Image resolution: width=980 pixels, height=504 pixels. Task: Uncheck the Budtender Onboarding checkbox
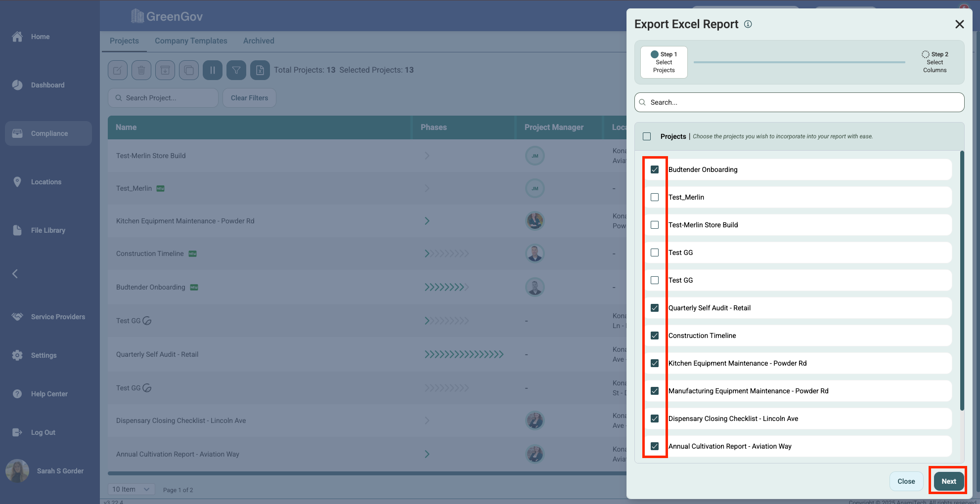coord(655,169)
